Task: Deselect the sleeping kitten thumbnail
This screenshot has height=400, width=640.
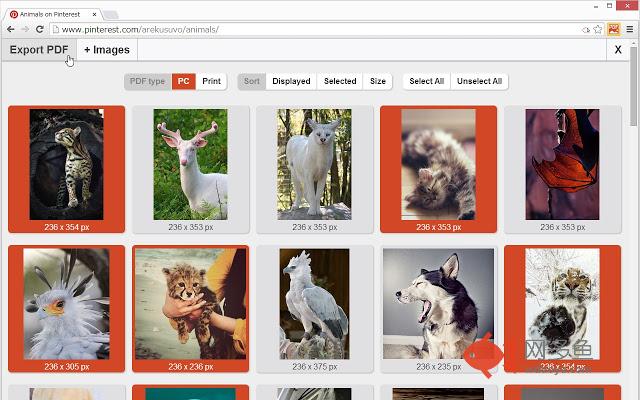Action: [438, 169]
